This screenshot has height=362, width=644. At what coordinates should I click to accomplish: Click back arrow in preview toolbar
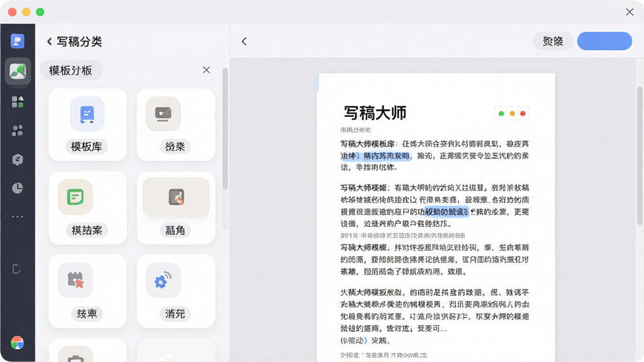pos(245,41)
